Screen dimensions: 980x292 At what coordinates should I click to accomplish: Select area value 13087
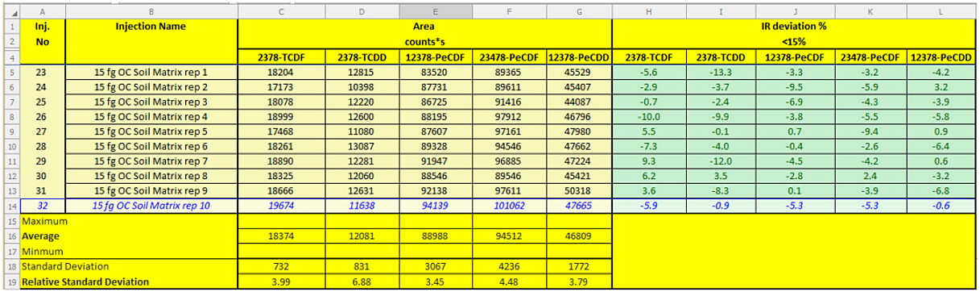click(x=362, y=146)
